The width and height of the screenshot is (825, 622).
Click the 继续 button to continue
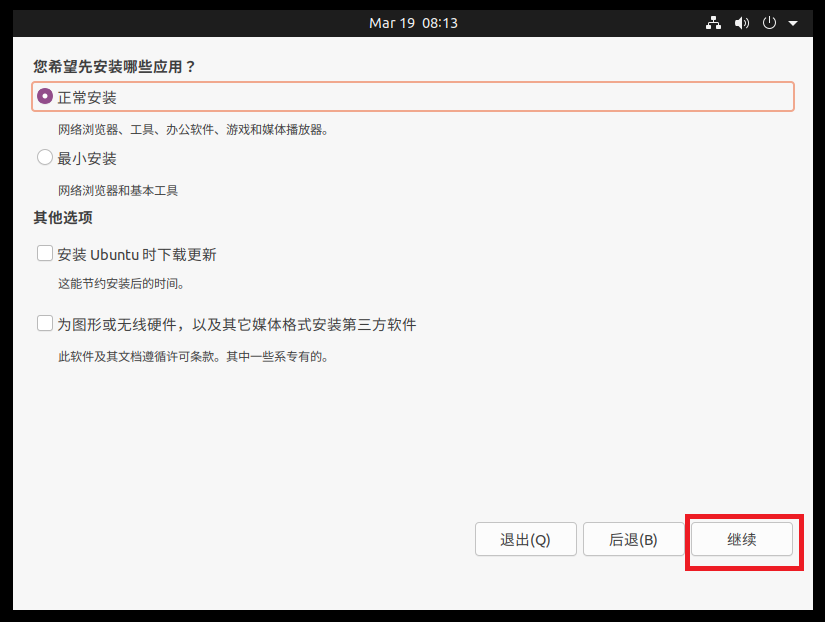pos(741,539)
